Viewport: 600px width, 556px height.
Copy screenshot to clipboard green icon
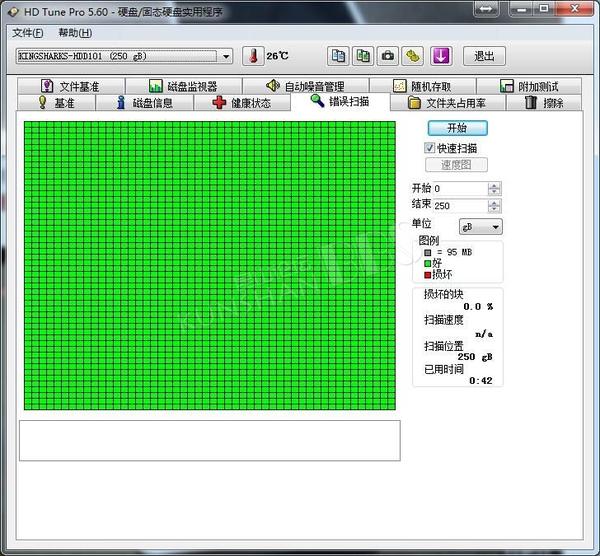(x=363, y=56)
